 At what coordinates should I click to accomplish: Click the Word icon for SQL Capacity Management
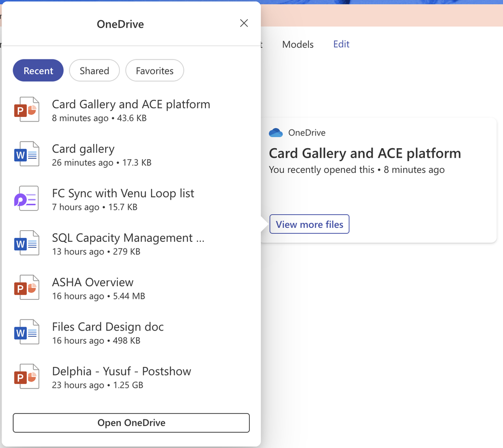[27, 243]
